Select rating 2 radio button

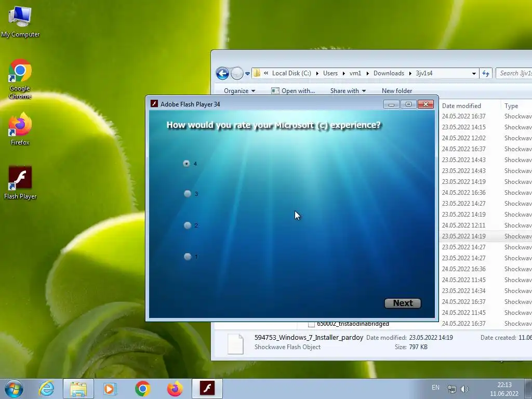point(187,225)
